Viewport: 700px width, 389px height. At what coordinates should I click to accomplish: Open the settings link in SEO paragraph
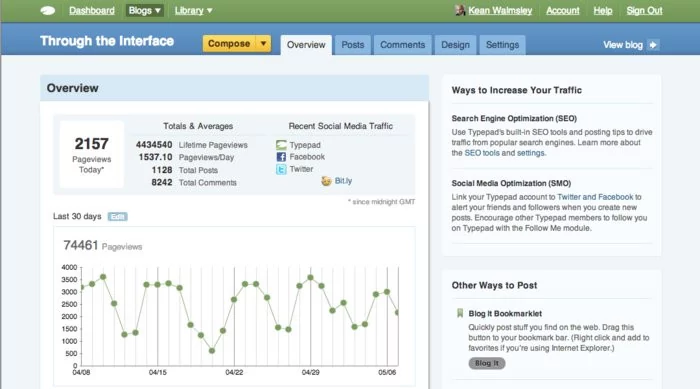click(531, 153)
